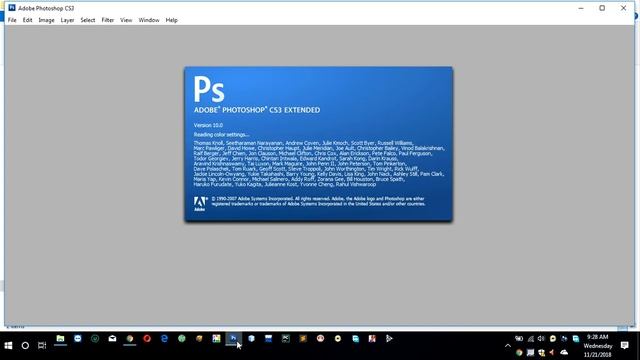The image size is (640, 360).
Task: Maximize the Adobe Photoshop CS3 window
Action: [x=602, y=8]
